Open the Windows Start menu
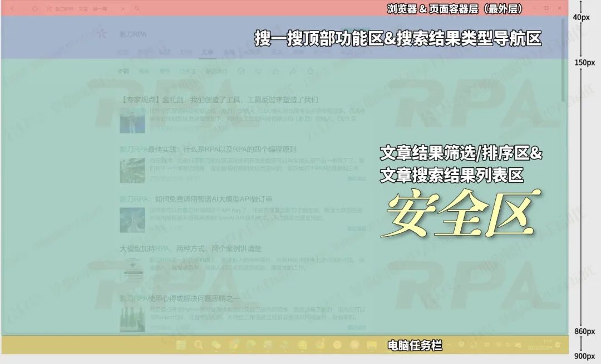Screen dimensions: 601x364 point(181,345)
